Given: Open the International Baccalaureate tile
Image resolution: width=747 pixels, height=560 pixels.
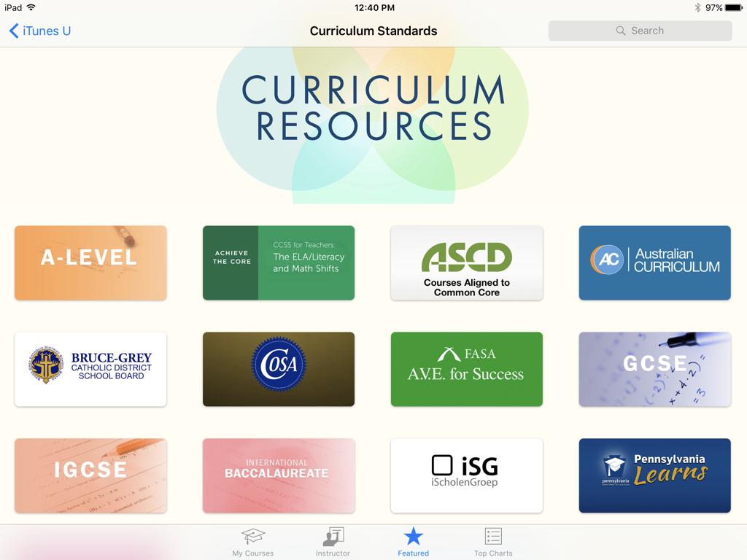Looking at the screenshot, I should [279, 475].
